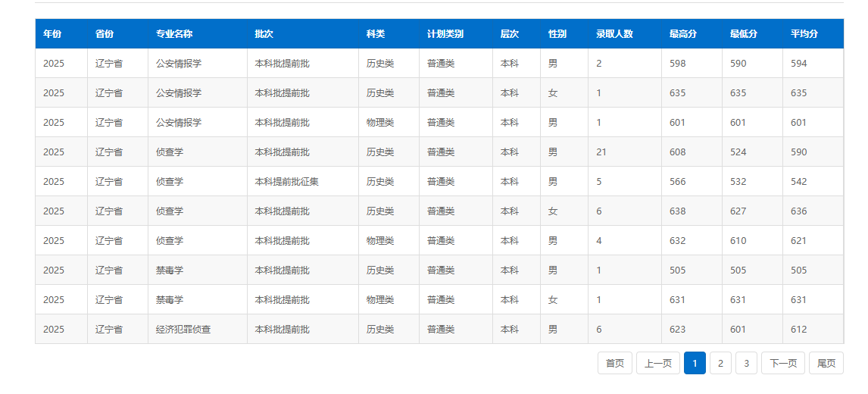Click the 专业名称 column header

174,34
